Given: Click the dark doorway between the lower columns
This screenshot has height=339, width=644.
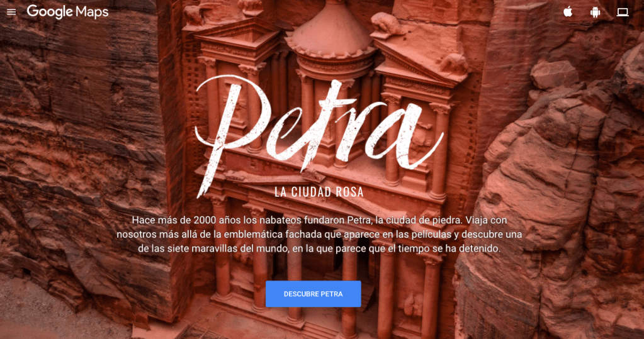Looking at the screenshot, I should [x=322, y=263].
